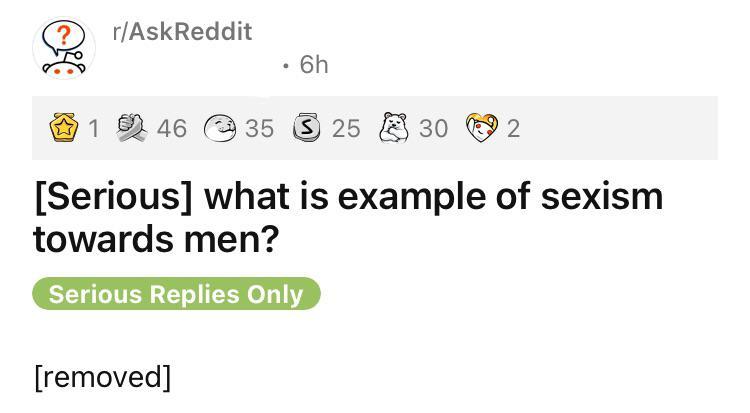Click the Silver award medal icon

pyautogui.click(x=306, y=128)
